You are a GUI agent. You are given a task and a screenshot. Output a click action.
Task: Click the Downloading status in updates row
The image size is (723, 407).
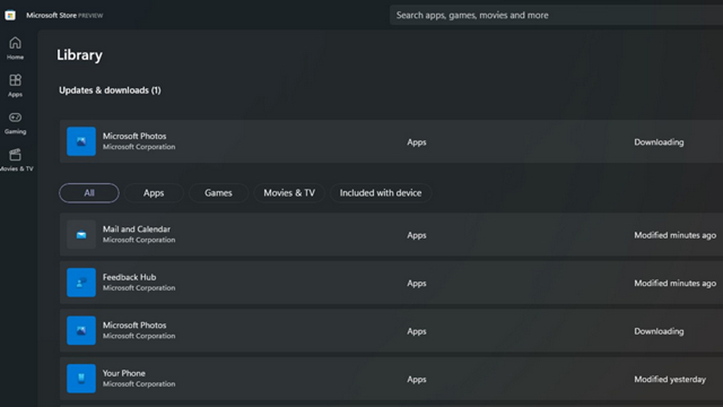(659, 142)
